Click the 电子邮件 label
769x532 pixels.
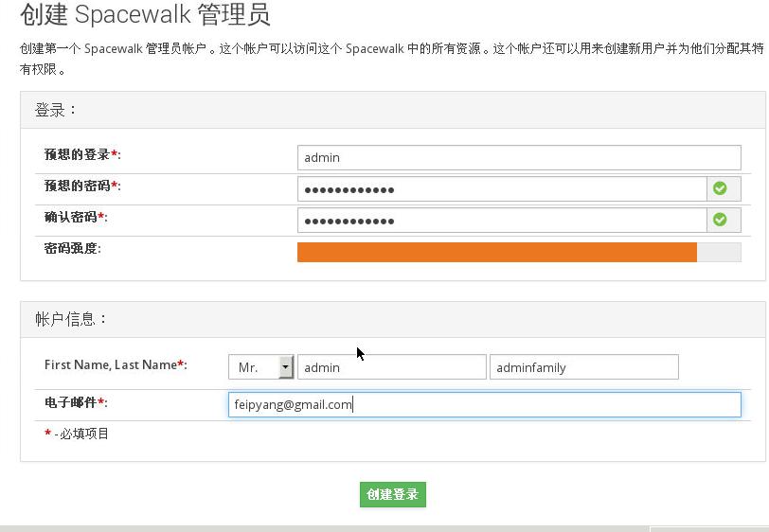point(76,402)
